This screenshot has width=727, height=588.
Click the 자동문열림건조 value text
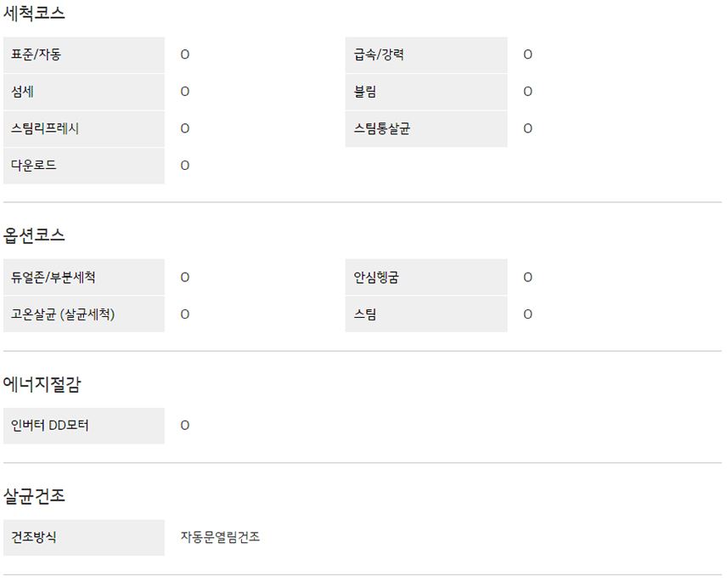[220, 538]
